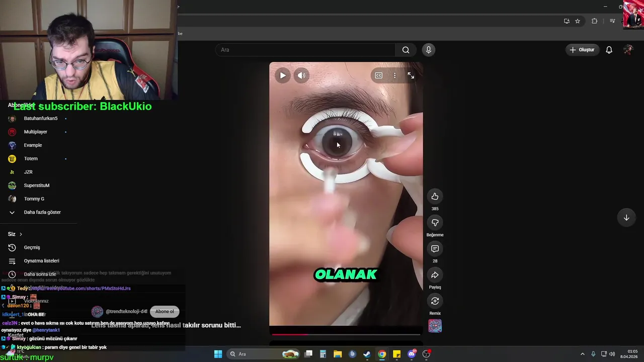Open Sticky Notes on the taskbar
The height and width of the screenshot is (362, 644).
coord(397,354)
